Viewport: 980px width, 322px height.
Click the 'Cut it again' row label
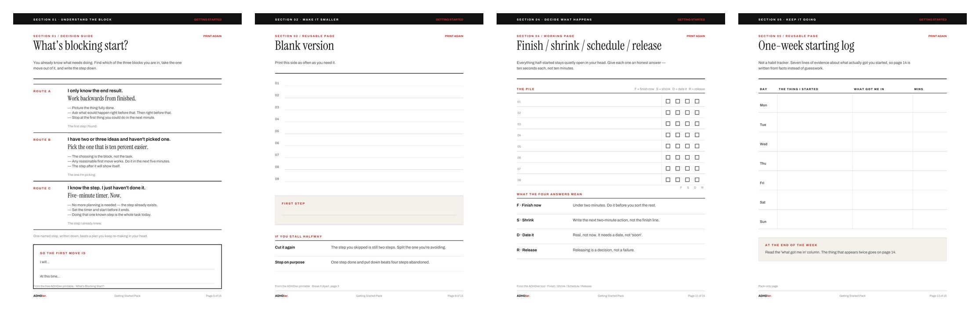click(285, 247)
